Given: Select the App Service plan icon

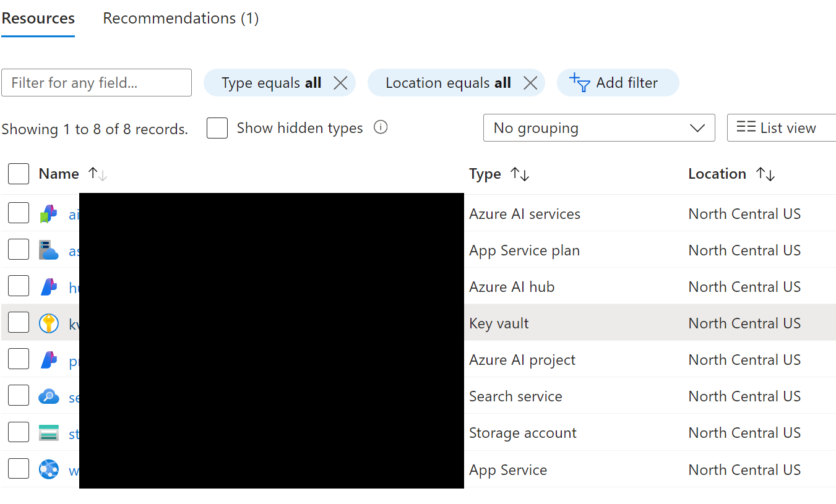Looking at the screenshot, I should click(x=50, y=250).
